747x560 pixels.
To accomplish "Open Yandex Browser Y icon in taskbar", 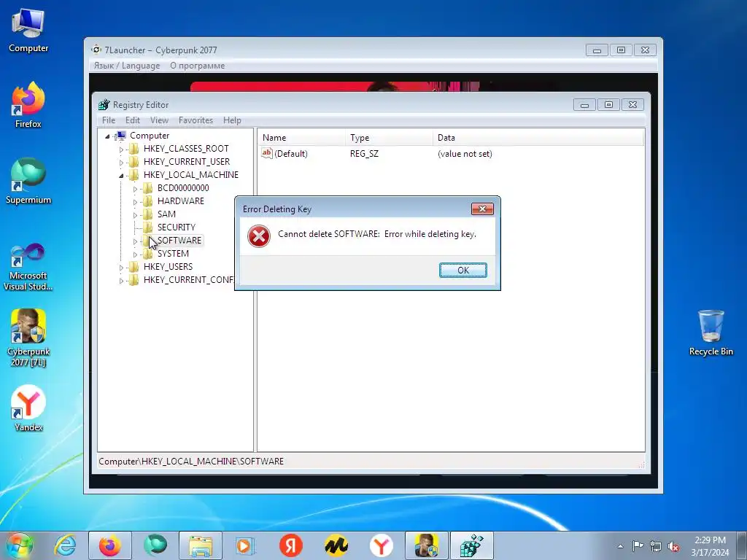I will click(x=381, y=545).
